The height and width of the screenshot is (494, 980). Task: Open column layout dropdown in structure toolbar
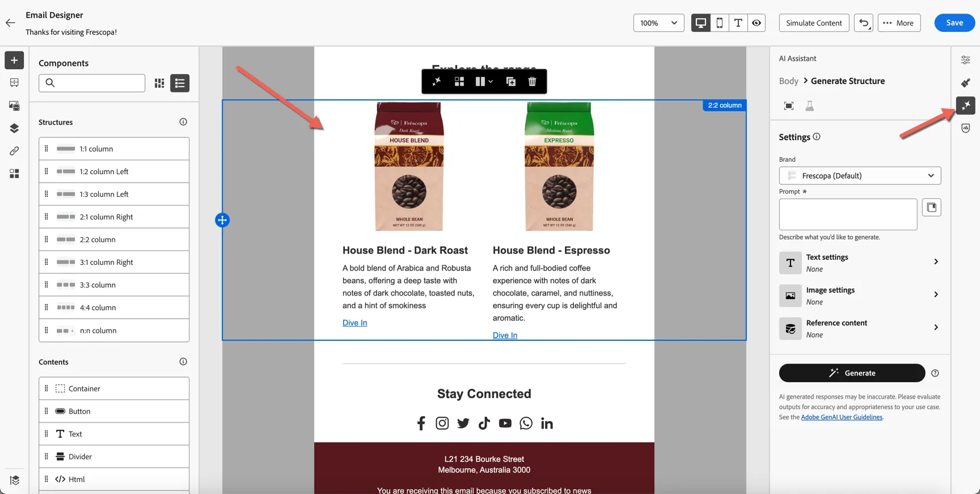coord(484,82)
